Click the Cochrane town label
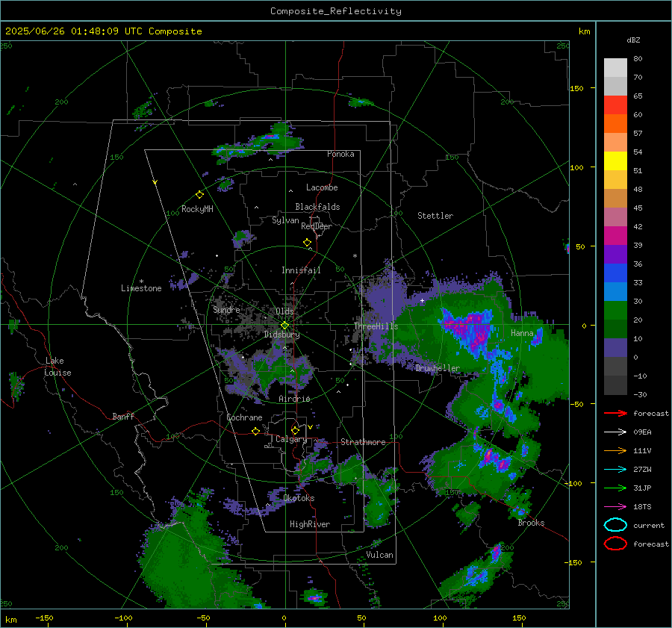This screenshot has width=672, height=628. [244, 417]
